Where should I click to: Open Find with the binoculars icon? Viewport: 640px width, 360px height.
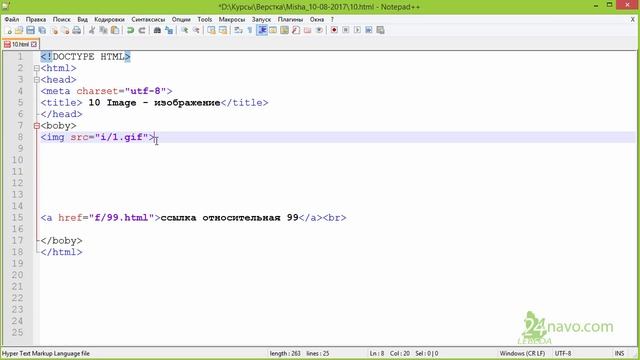(x=157, y=30)
